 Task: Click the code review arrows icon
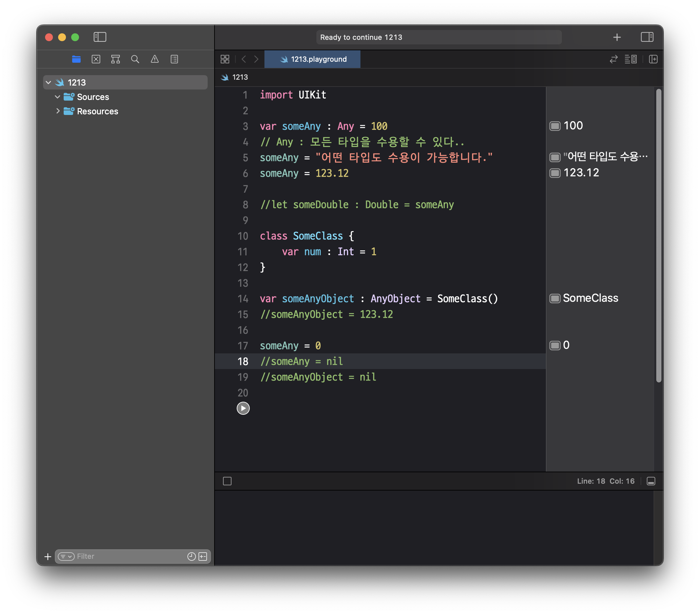(x=613, y=59)
